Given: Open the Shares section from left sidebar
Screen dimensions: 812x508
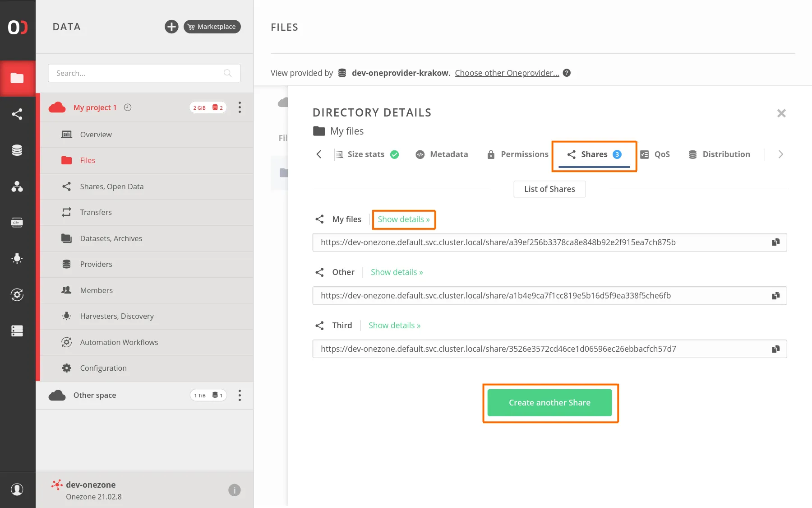Looking at the screenshot, I should pos(17,114).
